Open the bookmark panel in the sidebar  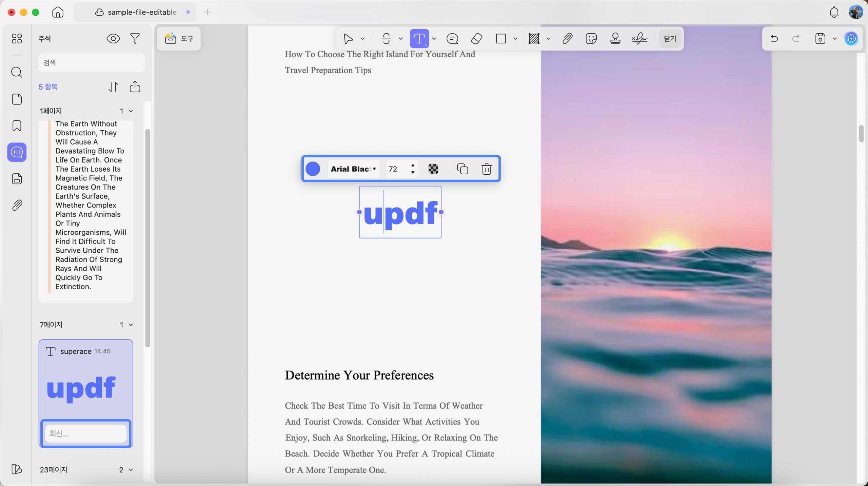coord(17,126)
